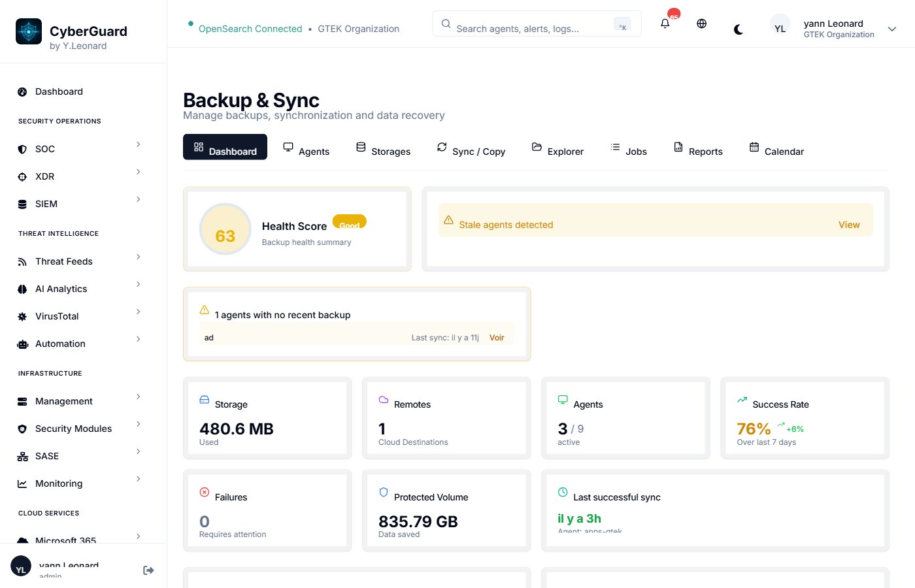915x588 pixels.
Task: Click the globe language icon
Action: pos(701,24)
